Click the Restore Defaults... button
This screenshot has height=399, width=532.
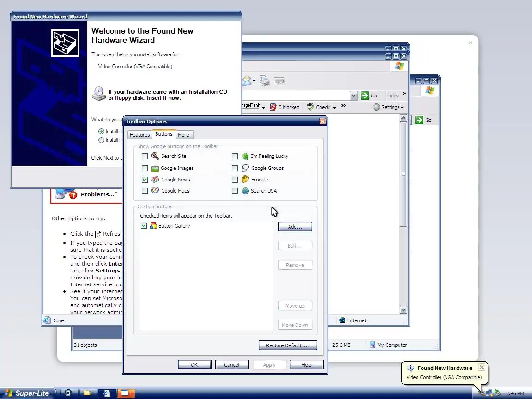[x=288, y=345]
